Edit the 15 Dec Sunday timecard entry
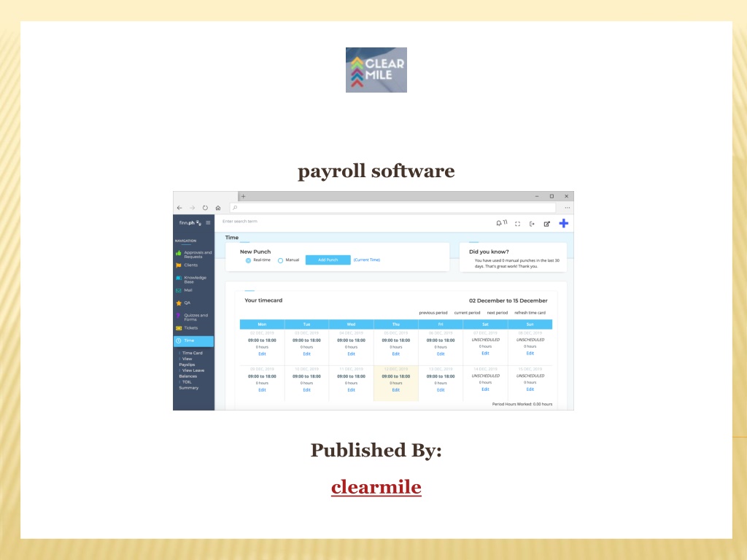Viewport: 747px width, 560px height. pyautogui.click(x=530, y=389)
